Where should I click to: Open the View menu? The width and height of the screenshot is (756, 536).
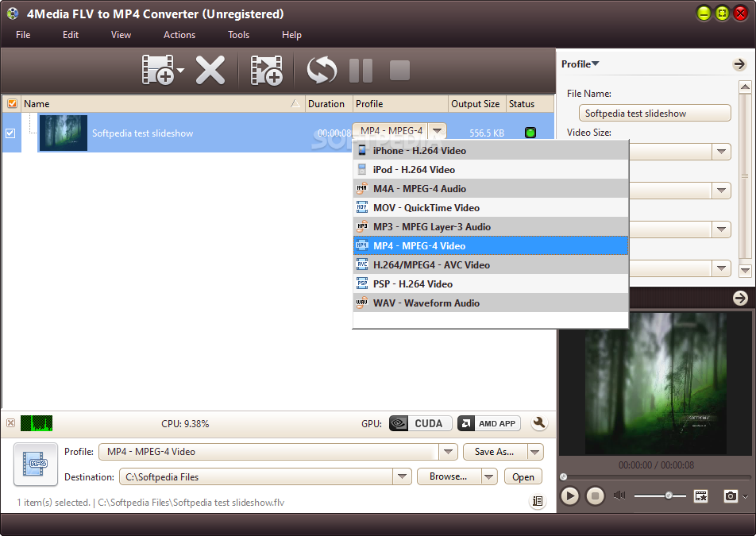[x=121, y=35]
